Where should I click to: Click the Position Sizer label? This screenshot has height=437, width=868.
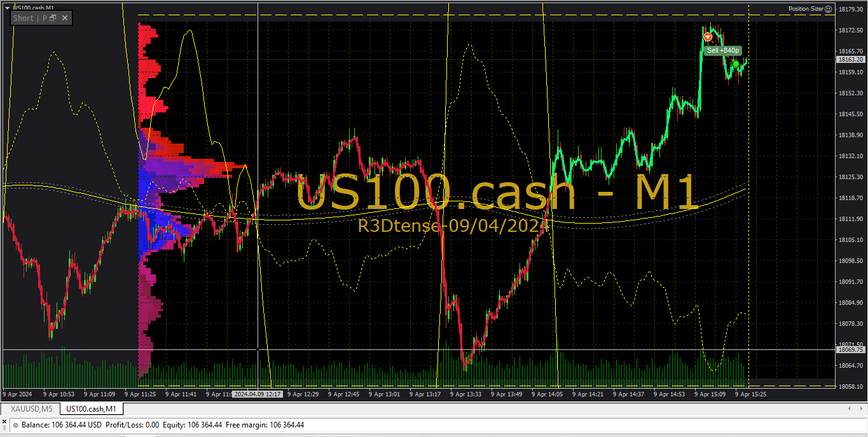pos(806,9)
